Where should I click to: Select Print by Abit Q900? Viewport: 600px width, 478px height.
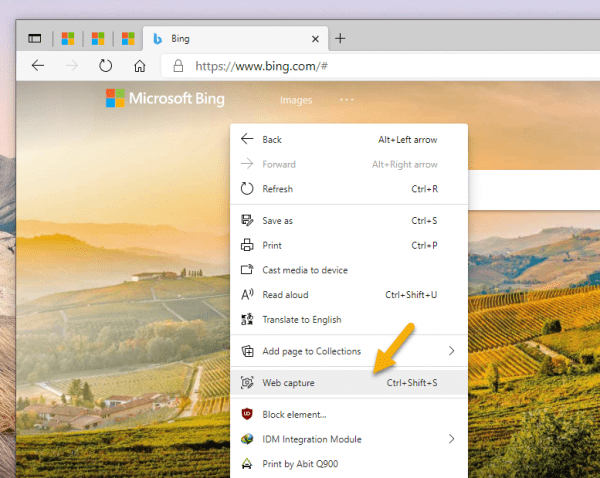coord(349,464)
